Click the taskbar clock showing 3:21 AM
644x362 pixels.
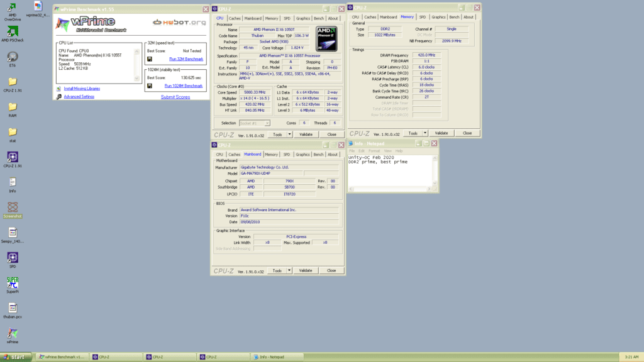pyautogui.click(x=631, y=357)
